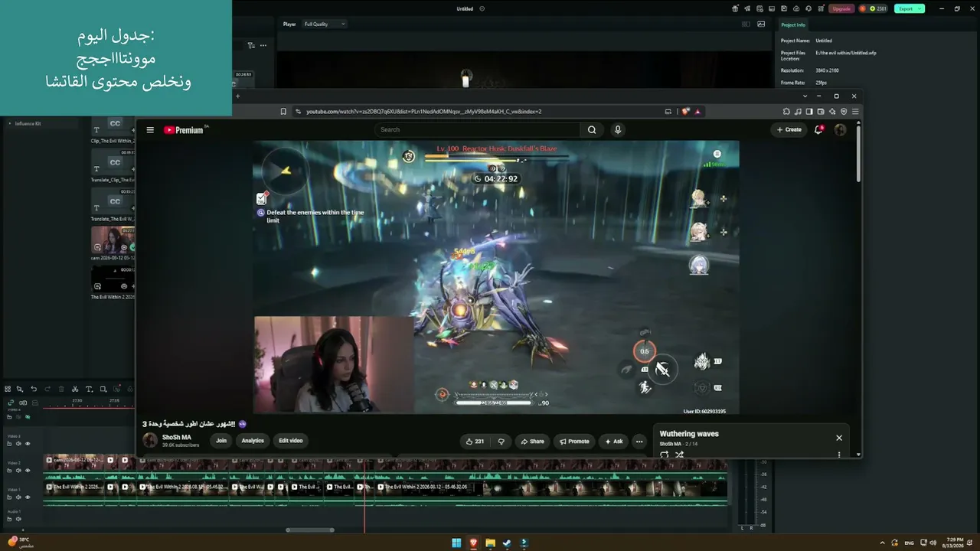Mute the Video 2 track
Screen dimensions: 980x551
click(x=19, y=471)
